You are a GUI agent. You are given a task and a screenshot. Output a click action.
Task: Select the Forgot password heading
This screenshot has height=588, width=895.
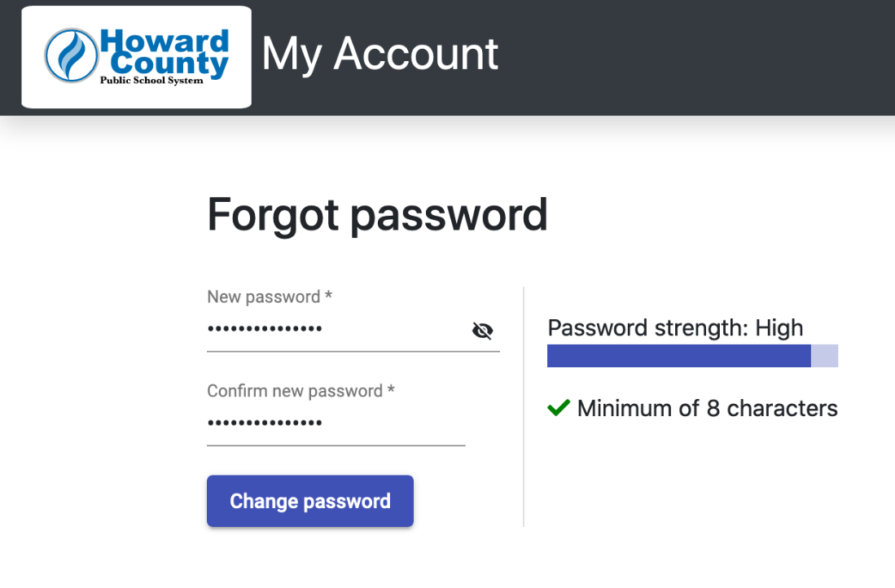377,215
